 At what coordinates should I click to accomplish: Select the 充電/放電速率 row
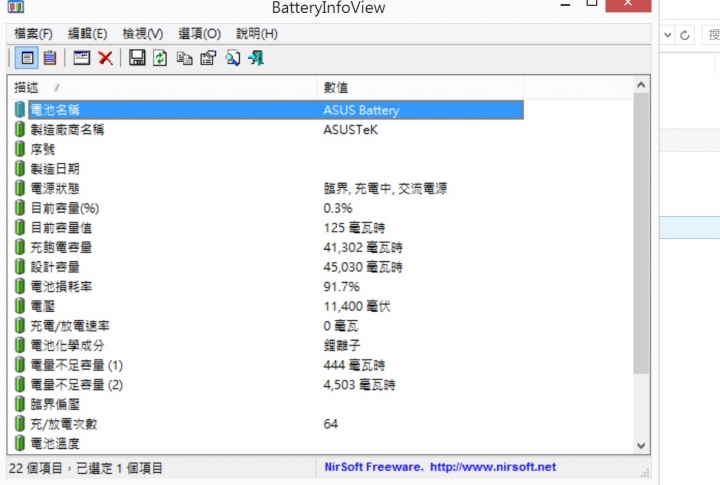(x=269, y=326)
